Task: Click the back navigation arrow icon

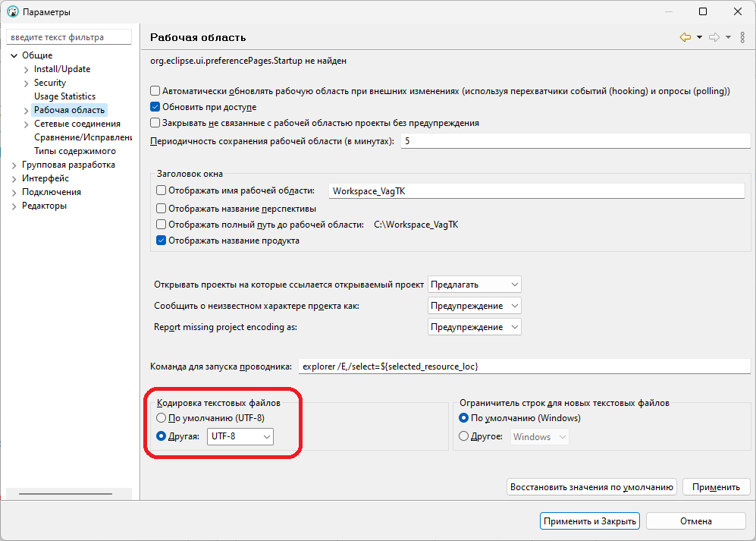Action: (685, 37)
